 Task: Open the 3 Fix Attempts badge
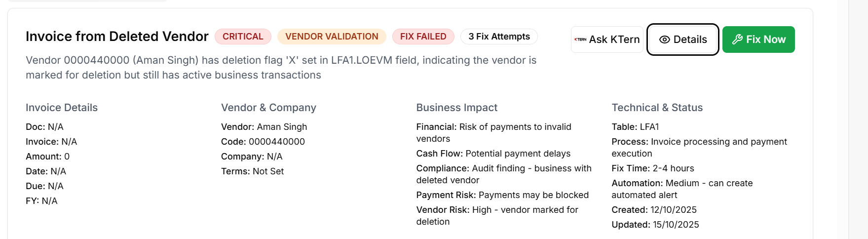pyautogui.click(x=499, y=37)
